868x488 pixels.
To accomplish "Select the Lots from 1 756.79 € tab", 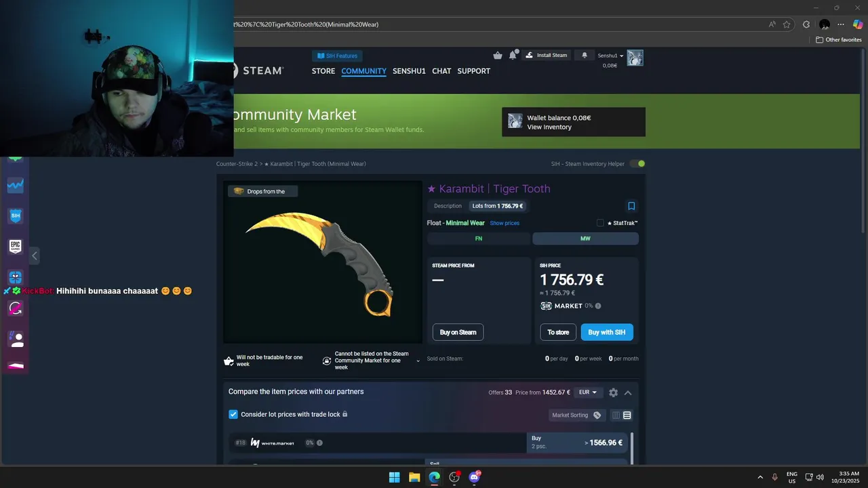I will click(497, 206).
